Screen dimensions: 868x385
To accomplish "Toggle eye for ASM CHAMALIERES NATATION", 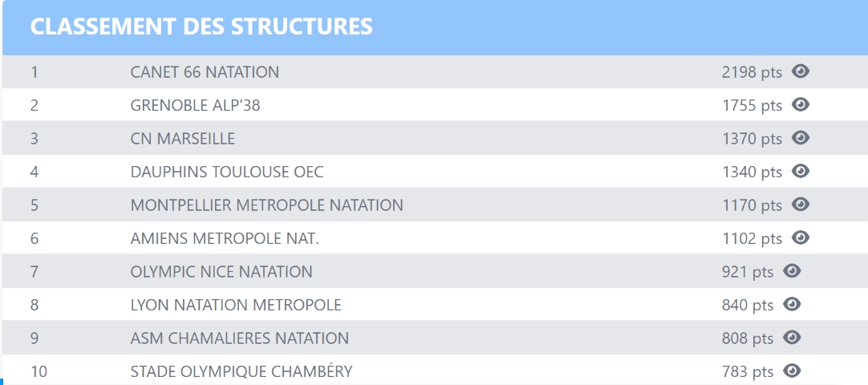I will click(792, 338).
